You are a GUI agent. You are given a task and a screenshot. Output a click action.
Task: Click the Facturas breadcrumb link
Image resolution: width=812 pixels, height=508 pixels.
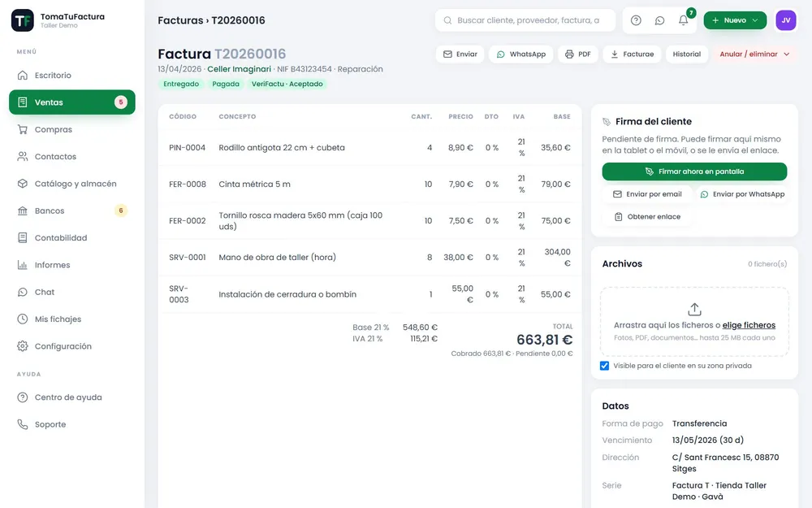[x=180, y=20]
